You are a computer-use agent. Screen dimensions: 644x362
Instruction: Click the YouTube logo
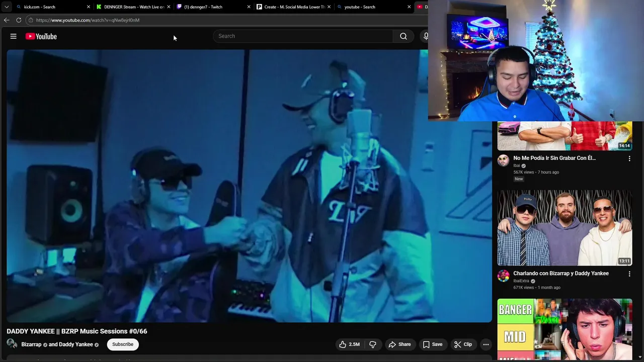[41, 36]
